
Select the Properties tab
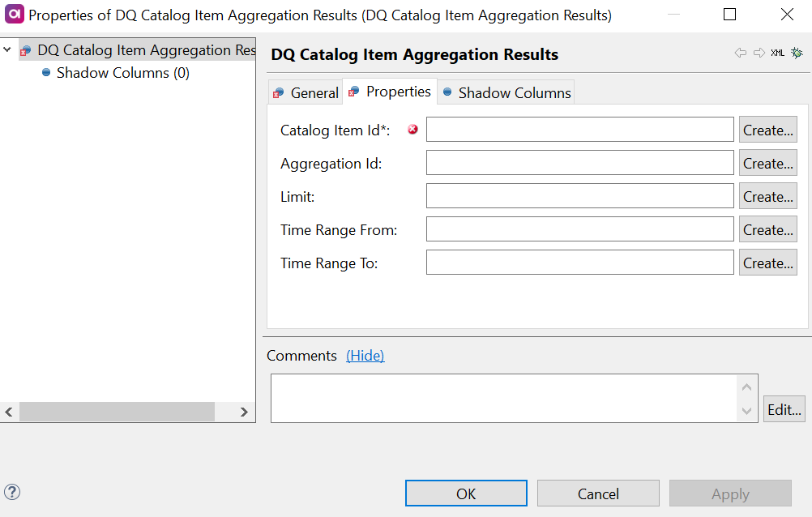(397, 92)
